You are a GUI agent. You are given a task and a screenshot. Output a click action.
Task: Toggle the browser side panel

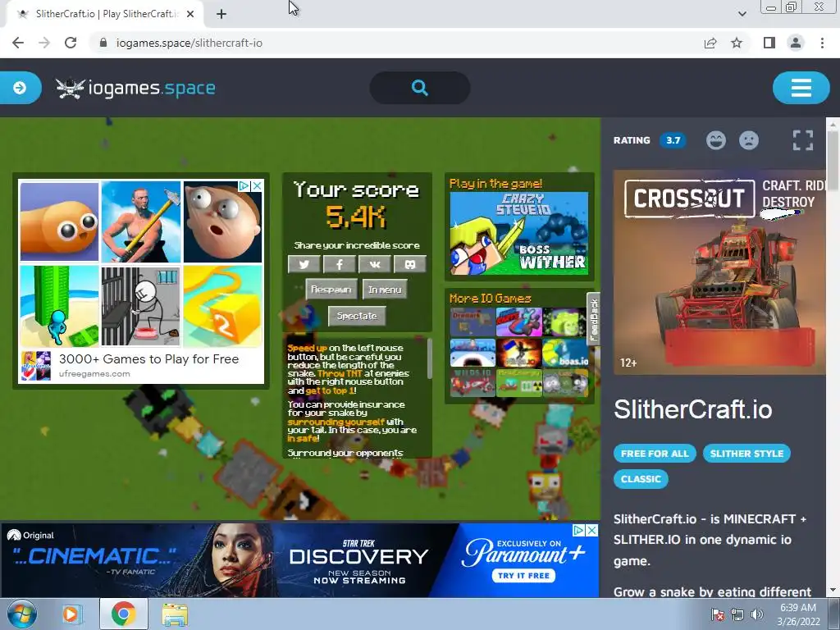pos(769,43)
